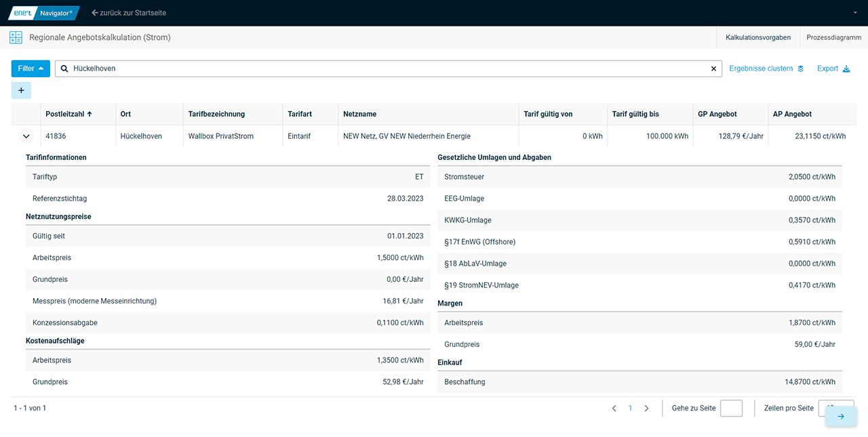Go back via zurück zur Startseite

[x=129, y=13]
